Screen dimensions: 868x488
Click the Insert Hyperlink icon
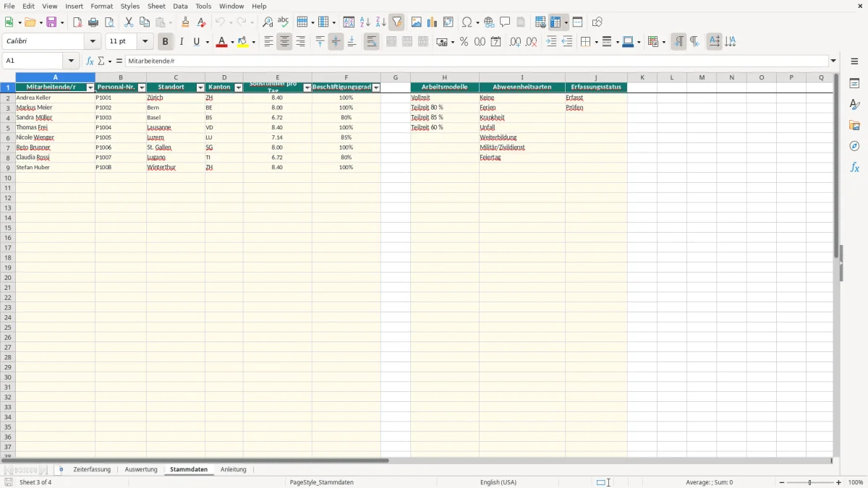click(489, 22)
